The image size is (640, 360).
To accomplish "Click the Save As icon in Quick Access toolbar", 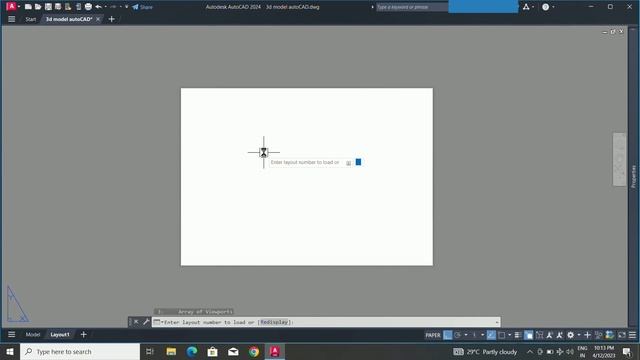I will [x=58, y=7].
